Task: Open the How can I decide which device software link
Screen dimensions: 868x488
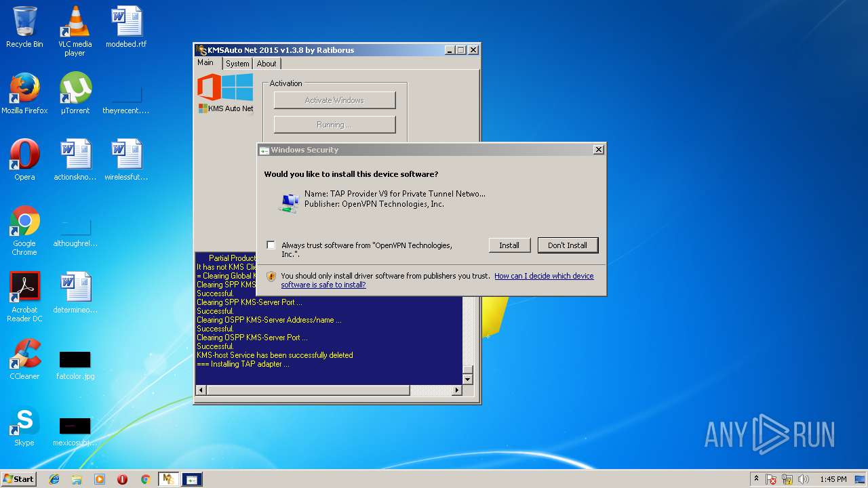Action: [544, 276]
